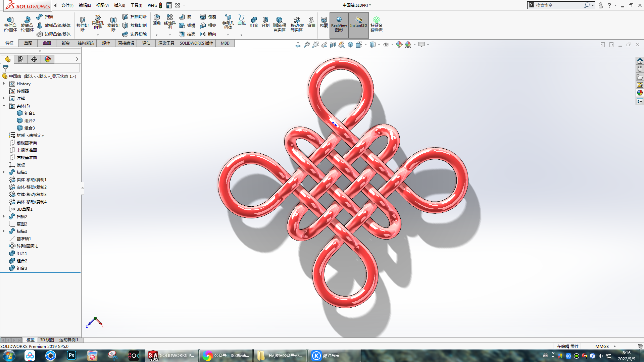Toggle RealView 图形 graphics
This screenshot has width=644, height=362.
[x=339, y=25]
